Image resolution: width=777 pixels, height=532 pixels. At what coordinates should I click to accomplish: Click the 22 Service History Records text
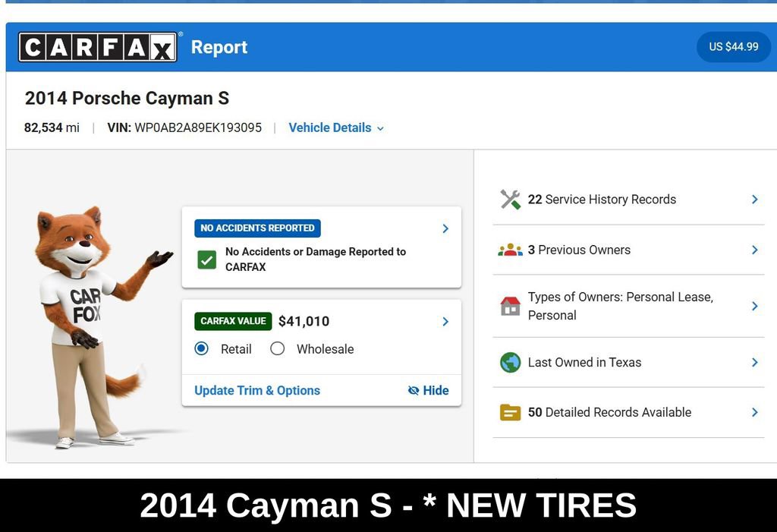point(602,200)
